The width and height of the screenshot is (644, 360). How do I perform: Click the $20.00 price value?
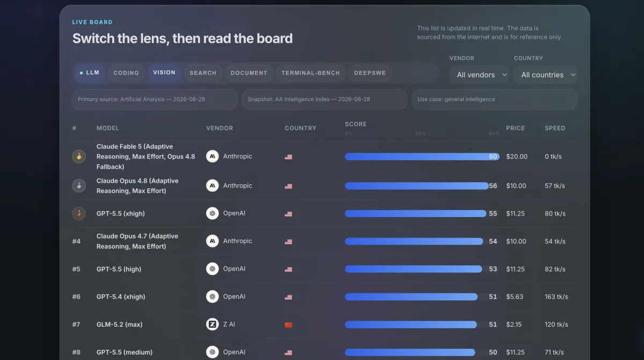click(517, 156)
